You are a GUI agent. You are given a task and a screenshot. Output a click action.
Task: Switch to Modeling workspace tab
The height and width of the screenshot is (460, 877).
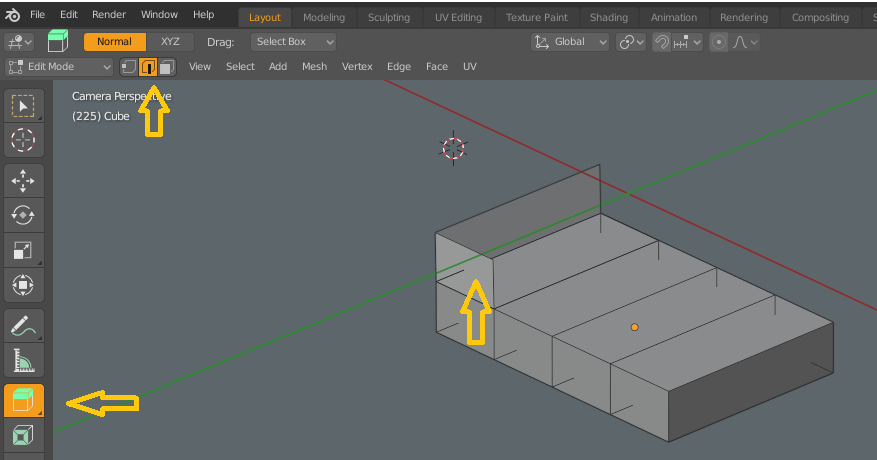click(324, 17)
